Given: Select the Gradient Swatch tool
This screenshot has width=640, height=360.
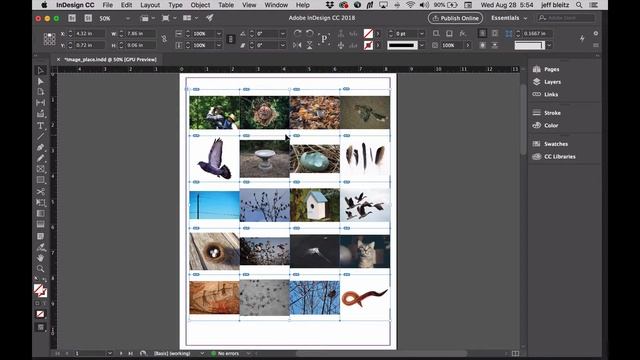Looking at the screenshot, I should (x=40, y=213).
